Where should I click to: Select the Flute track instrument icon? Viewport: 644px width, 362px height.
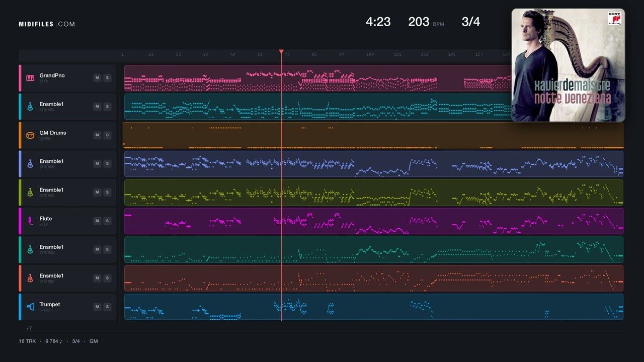point(30,221)
